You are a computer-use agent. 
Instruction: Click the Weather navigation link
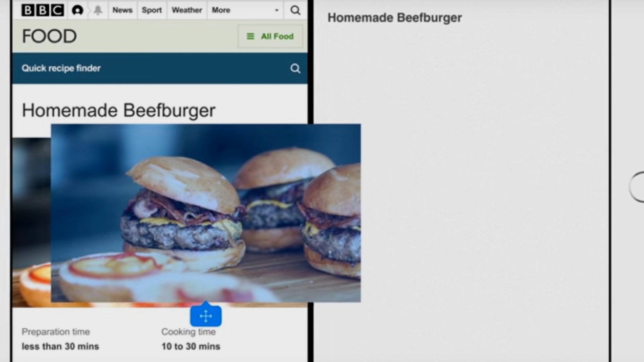coord(186,10)
